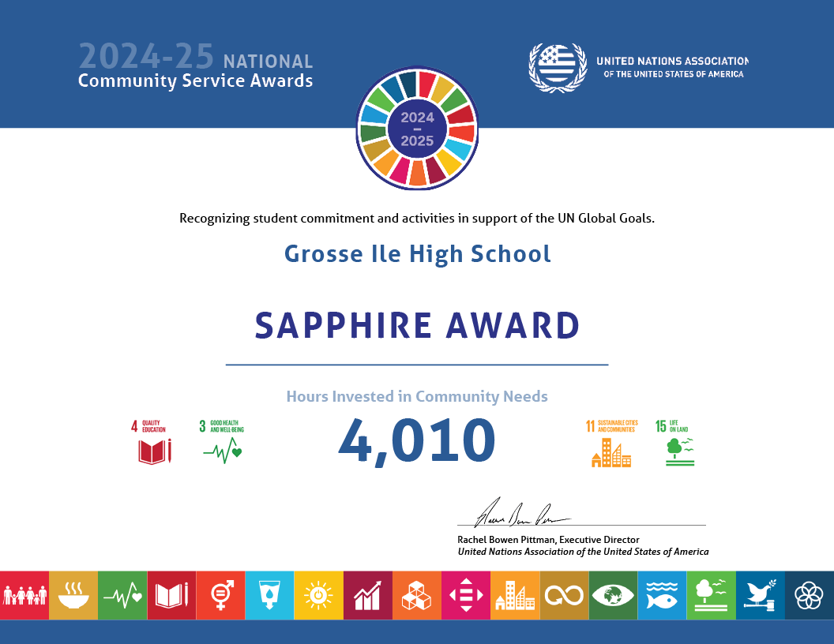Click the Quality Education book icon in bottom strip
This screenshot has width=834, height=644.
point(172,595)
